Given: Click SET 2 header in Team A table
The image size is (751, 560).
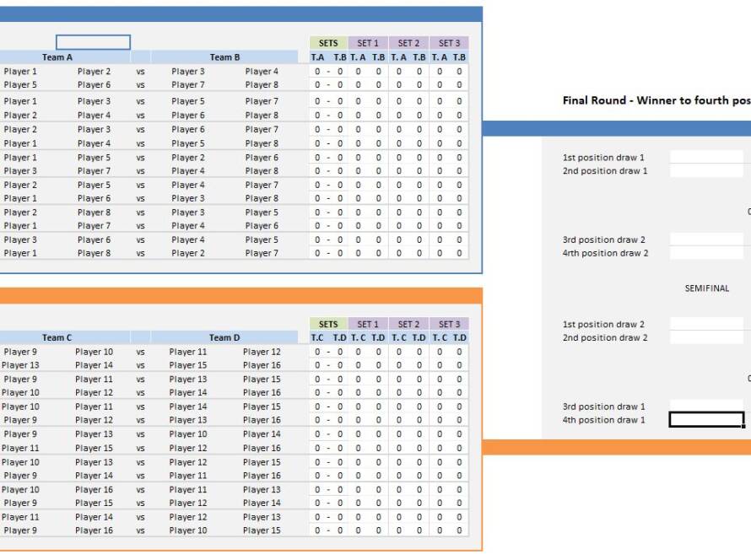Looking at the screenshot, I should 408,43.
